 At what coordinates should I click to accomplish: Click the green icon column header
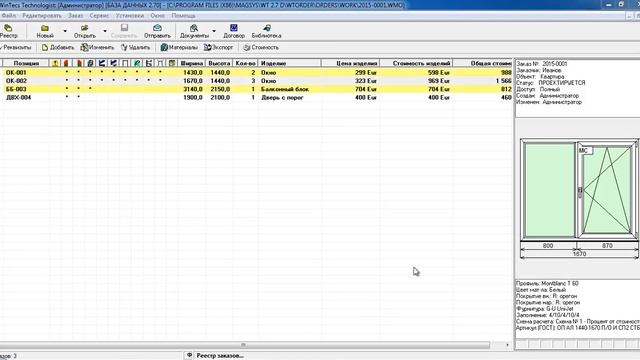click(137, 63)
